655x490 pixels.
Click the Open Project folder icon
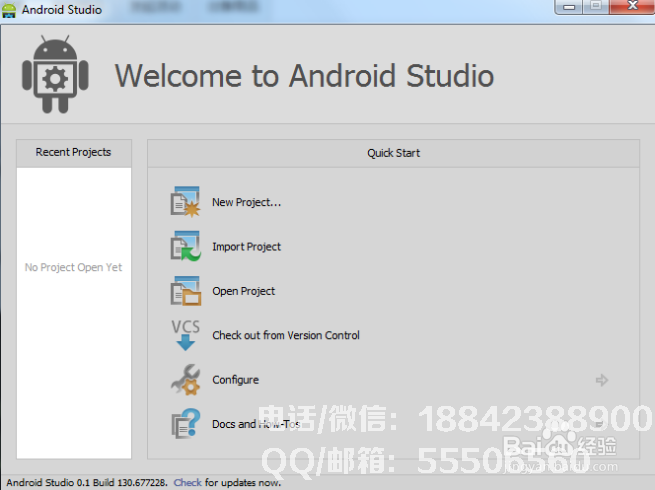pyautogui.click(x=185, y=291)
